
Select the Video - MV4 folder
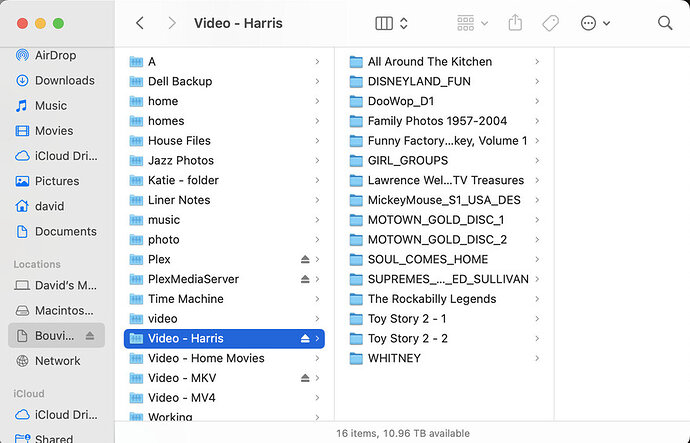point(224,398)
